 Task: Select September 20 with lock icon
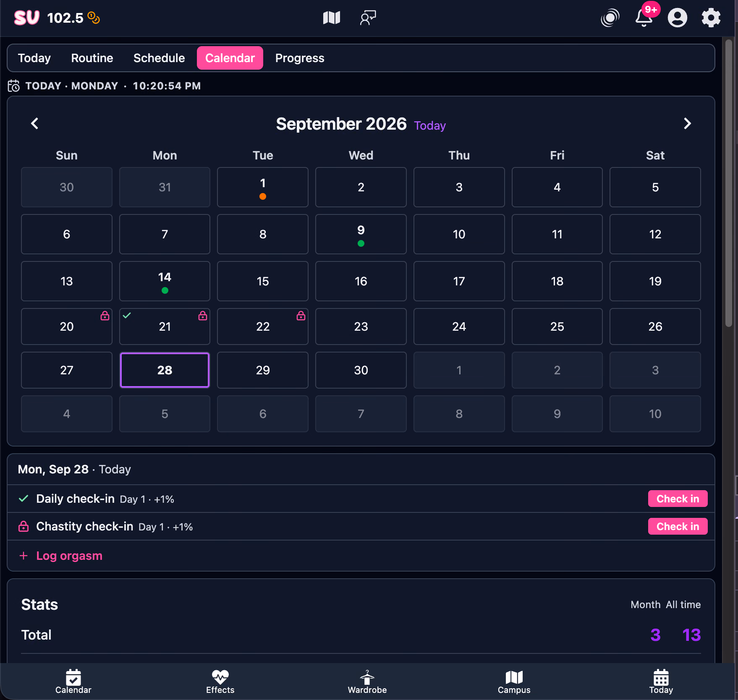pos(67,326)
